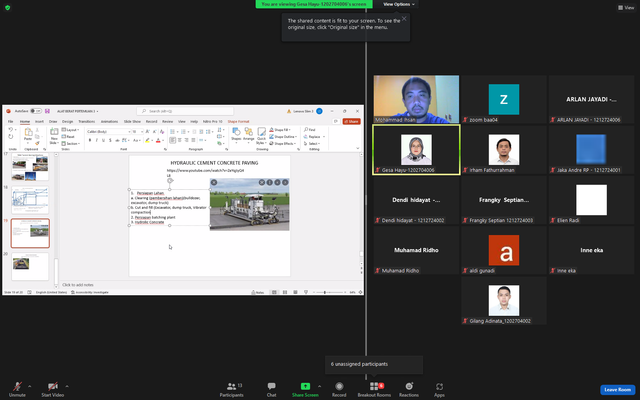The height and width of the screenshot is (400, 640).
Task: Toggle the AutoSave switch
Action: 36,111
